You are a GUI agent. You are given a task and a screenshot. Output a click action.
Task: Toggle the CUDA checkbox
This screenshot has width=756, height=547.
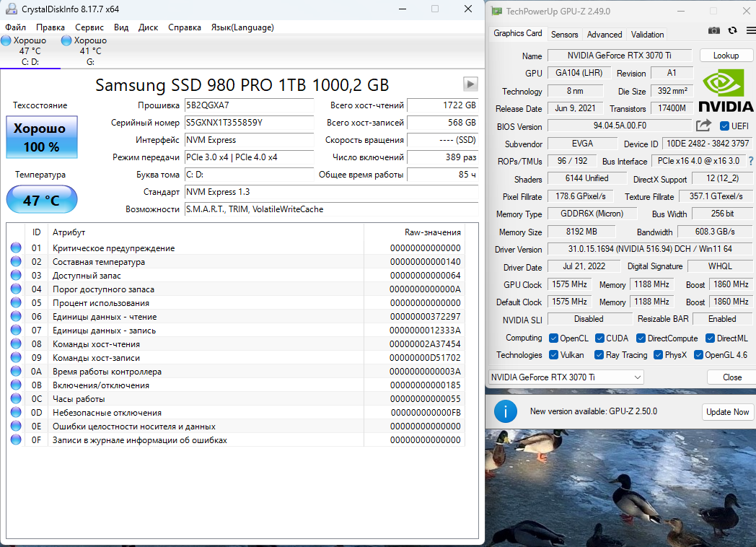pos(599,338)
